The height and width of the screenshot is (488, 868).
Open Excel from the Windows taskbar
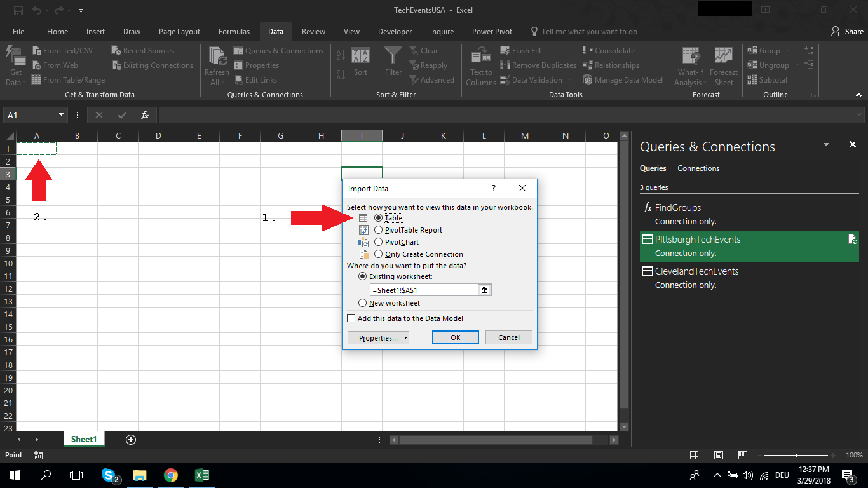201,475
